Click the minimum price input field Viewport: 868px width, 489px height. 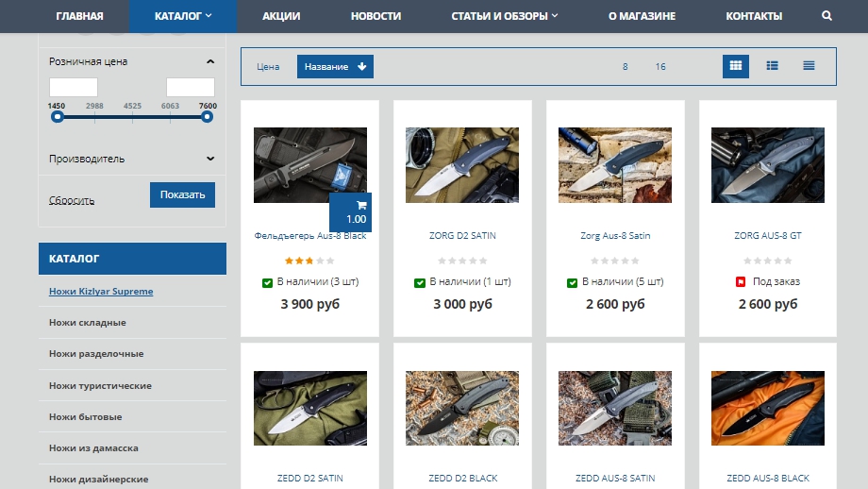(74, 87)
